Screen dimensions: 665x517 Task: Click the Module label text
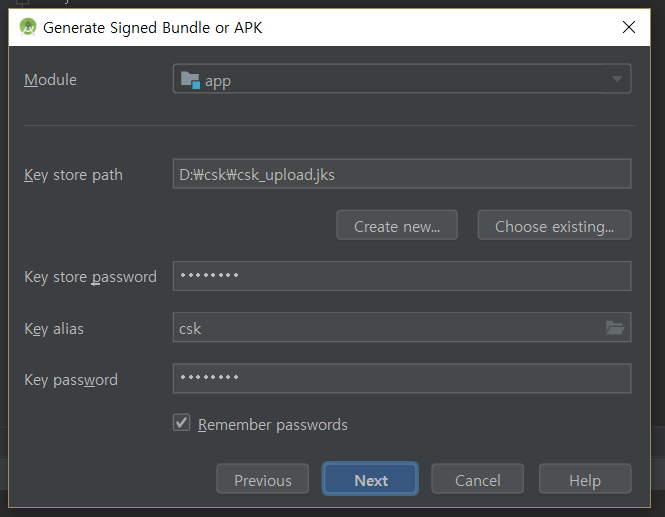(x=50, y=80)
